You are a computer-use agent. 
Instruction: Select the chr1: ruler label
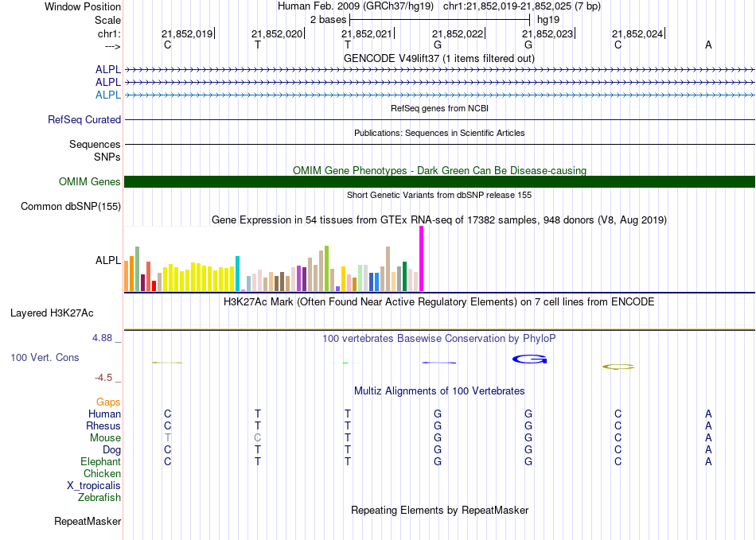tap(109, 33)
